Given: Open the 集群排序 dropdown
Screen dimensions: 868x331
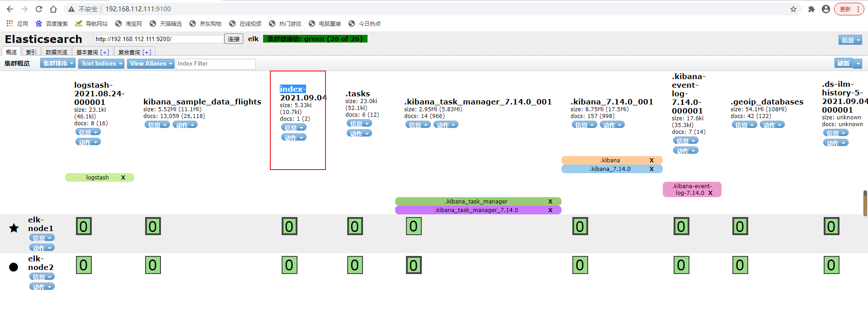Looking at the screenshot, I should (57, 64).
